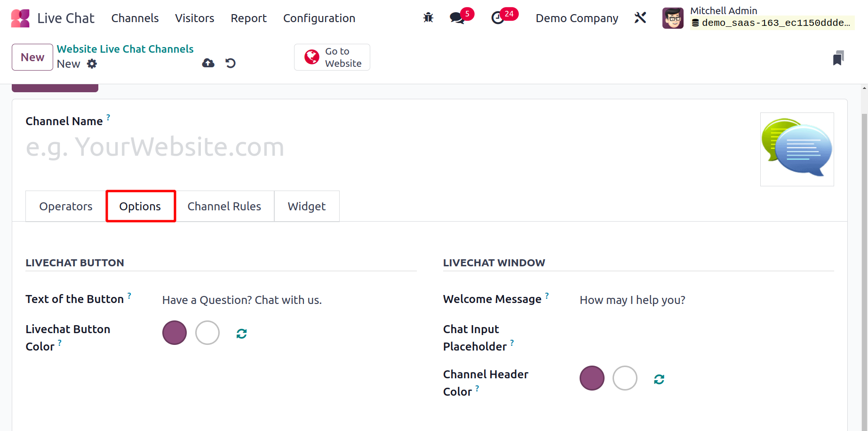This screenshot has width=868, height=431.
Task: Open the Configuration menu
Action: tap(319, 18)
